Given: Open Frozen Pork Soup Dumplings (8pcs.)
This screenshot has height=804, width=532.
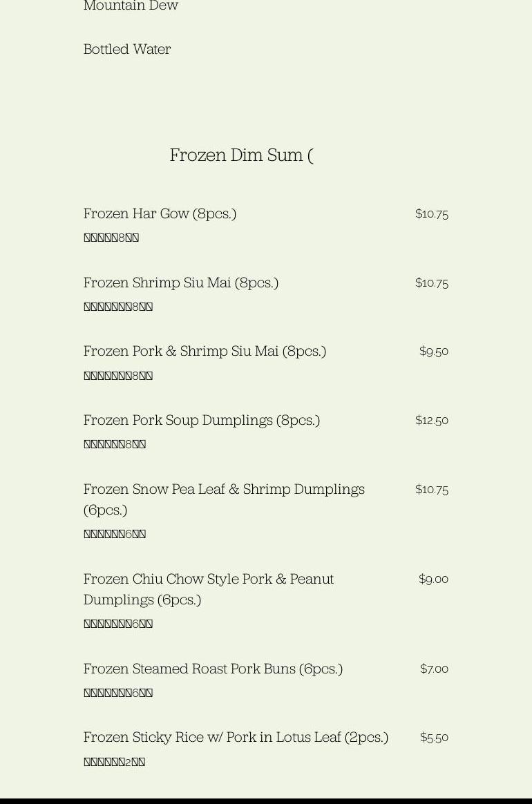Looking at the screenshot, I should (202, 420).
